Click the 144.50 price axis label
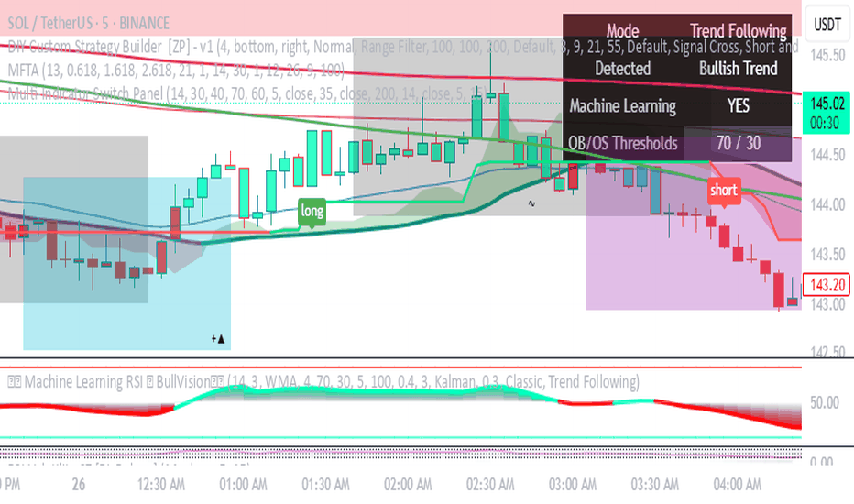Image resolution: width=854 pixels, height=504 pixels. [827, 155]
